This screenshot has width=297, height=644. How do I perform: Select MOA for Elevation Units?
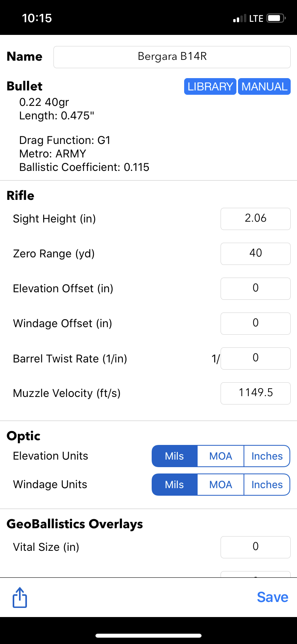(221, 456)
